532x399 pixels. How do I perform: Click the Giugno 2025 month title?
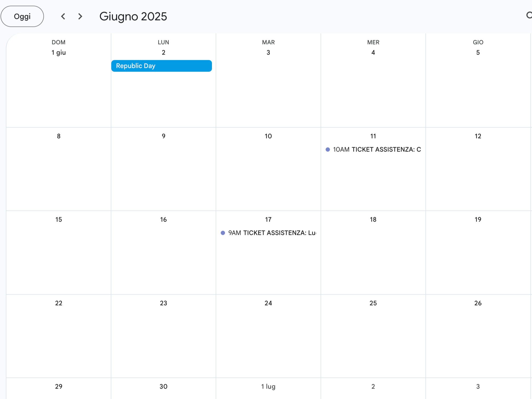[133, 16]
